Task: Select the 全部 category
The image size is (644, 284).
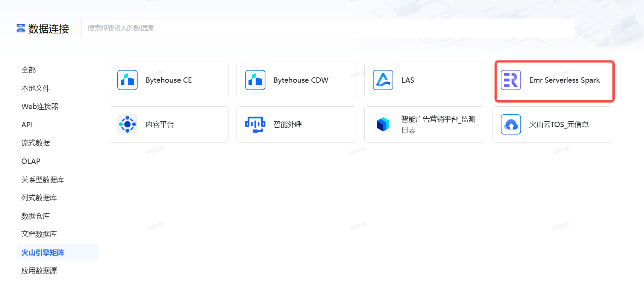Action: 29,70
